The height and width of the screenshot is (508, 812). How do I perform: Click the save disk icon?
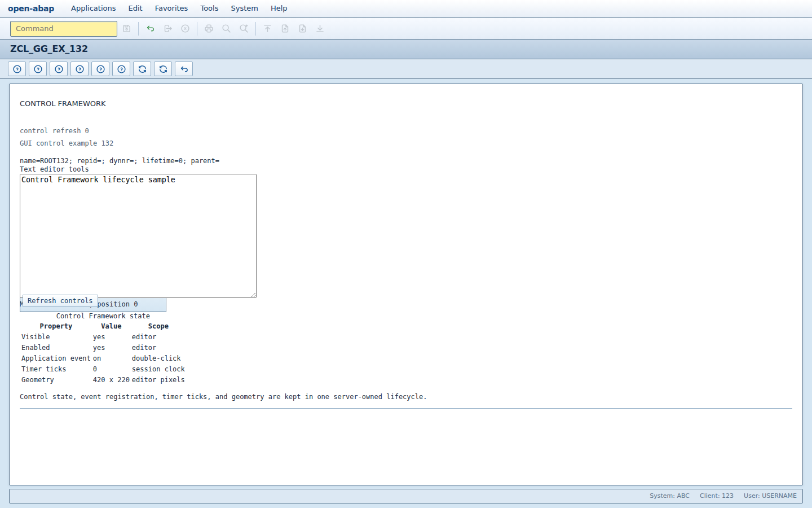point(127,29)
